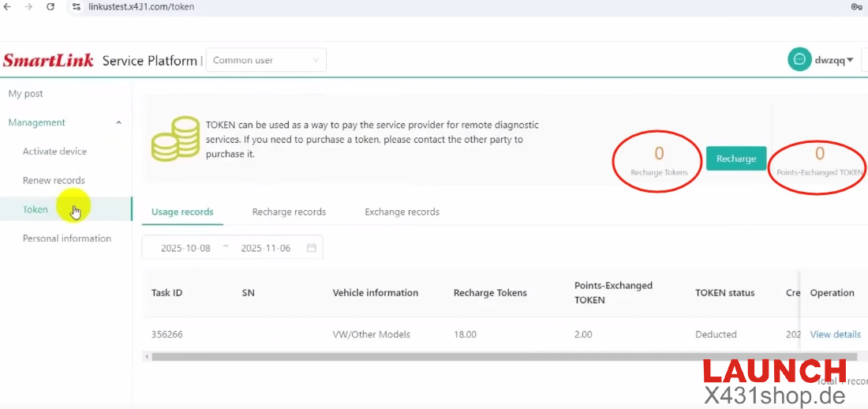The height and width of the screenshot is (409, 868).
Task: Click the browser back arrow
Action: (x=8, y=6)
